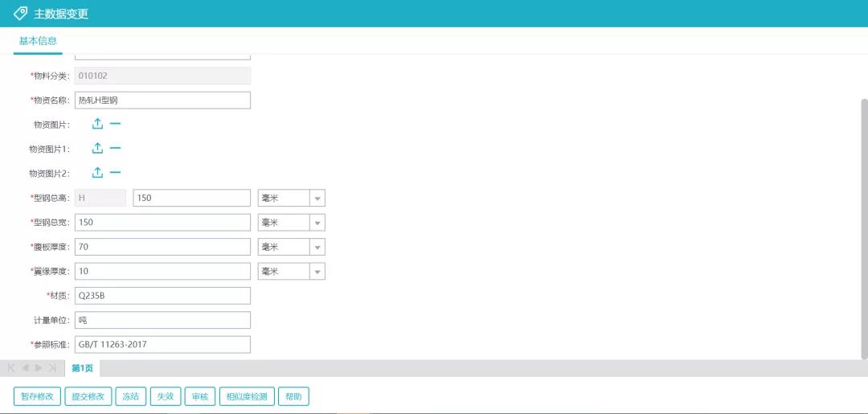Edit 型钢总高 value field 150
Screen dimensions: 868x414
191,198
